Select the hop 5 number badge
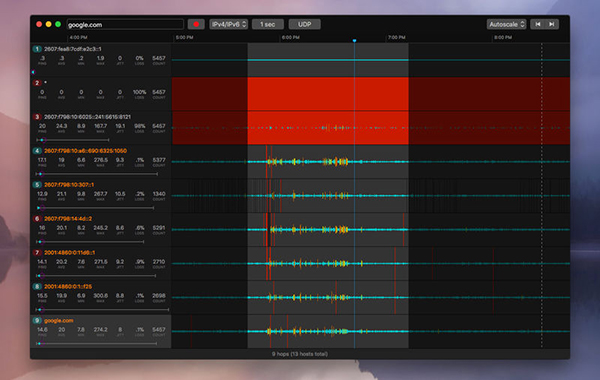600x380 pixels. tap(37, 185)
